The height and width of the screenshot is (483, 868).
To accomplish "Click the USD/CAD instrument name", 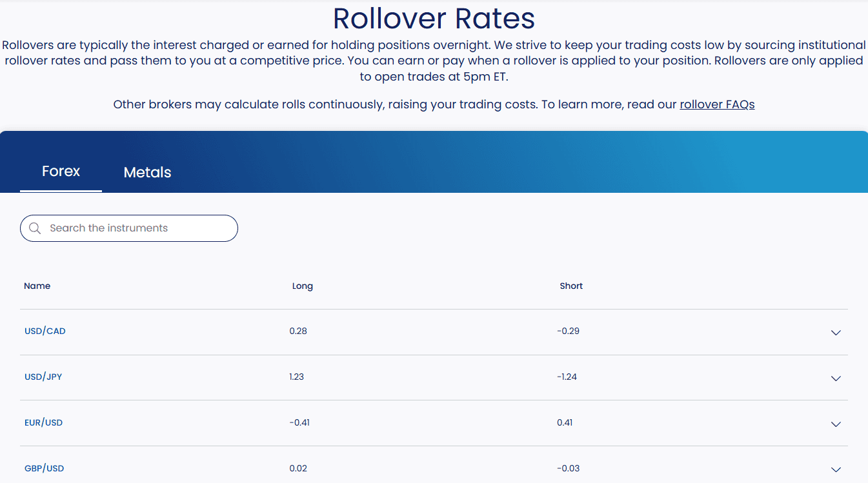I will 45,330.
